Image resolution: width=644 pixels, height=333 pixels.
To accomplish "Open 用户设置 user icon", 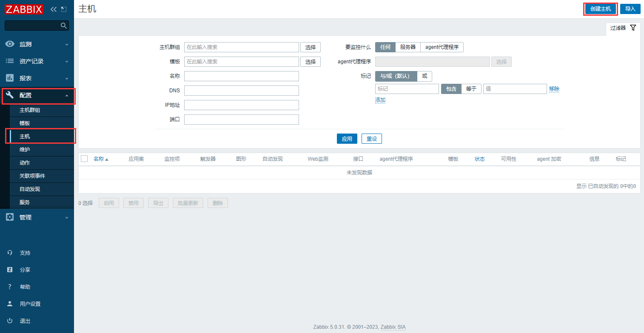I will (10, 304).
